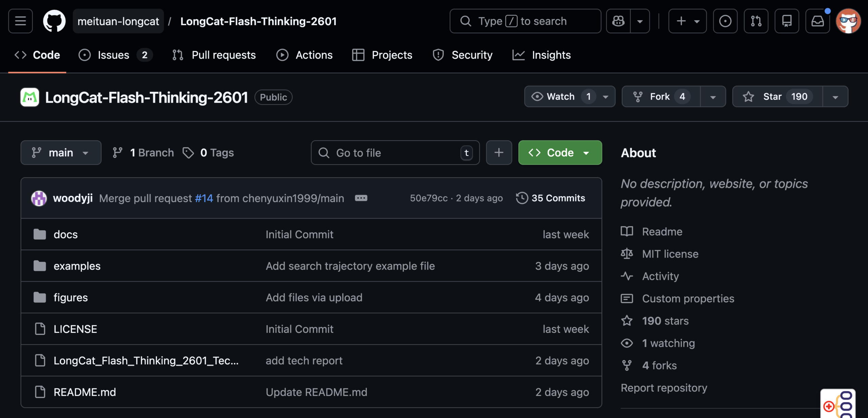The height and width of the screenshot is (418, 868).
Task: Switch to the Insights tab
Action: click(x=551, y=55)
